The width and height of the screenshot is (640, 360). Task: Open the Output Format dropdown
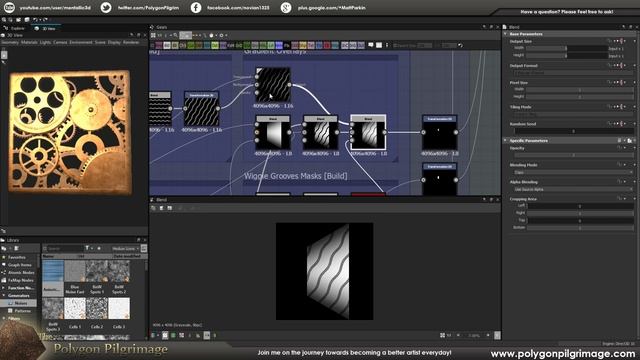(573, 73)
